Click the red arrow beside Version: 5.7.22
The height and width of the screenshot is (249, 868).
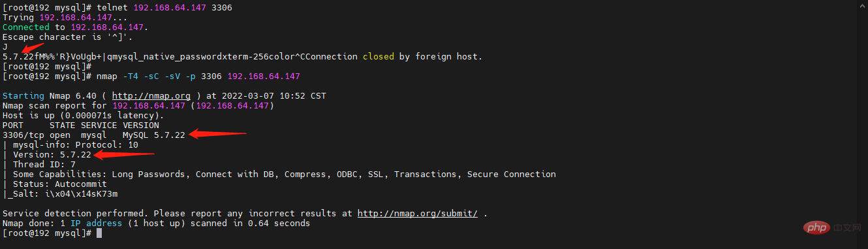(124, 155)
